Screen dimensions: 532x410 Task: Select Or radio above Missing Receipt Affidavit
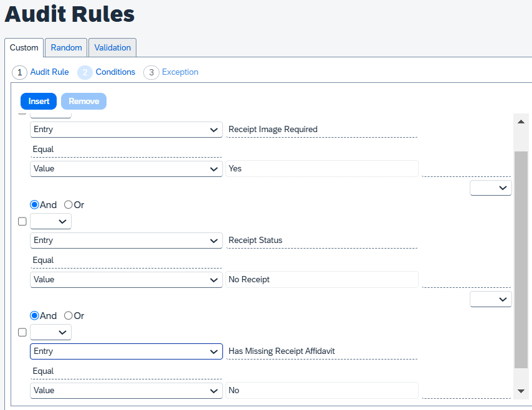coord(68,316)
